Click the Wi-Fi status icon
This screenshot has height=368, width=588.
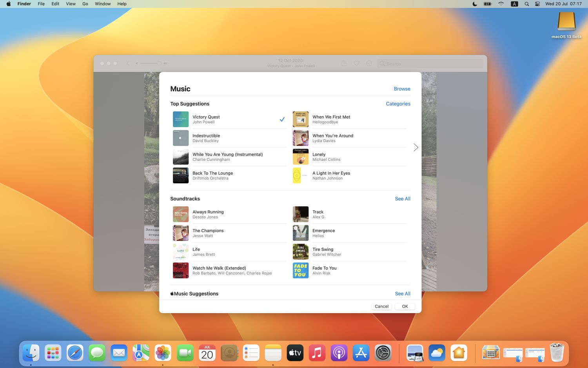pyautogui.click(x=501, y=4)
